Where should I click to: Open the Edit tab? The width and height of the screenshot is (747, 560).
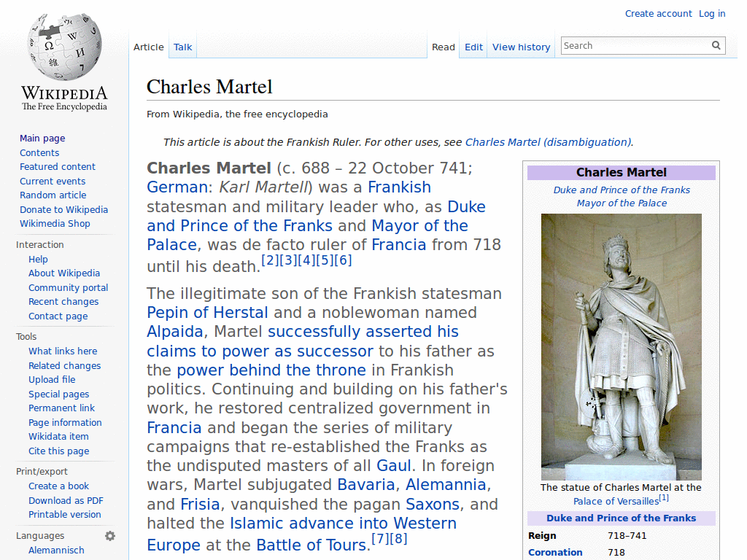[473, 47]
